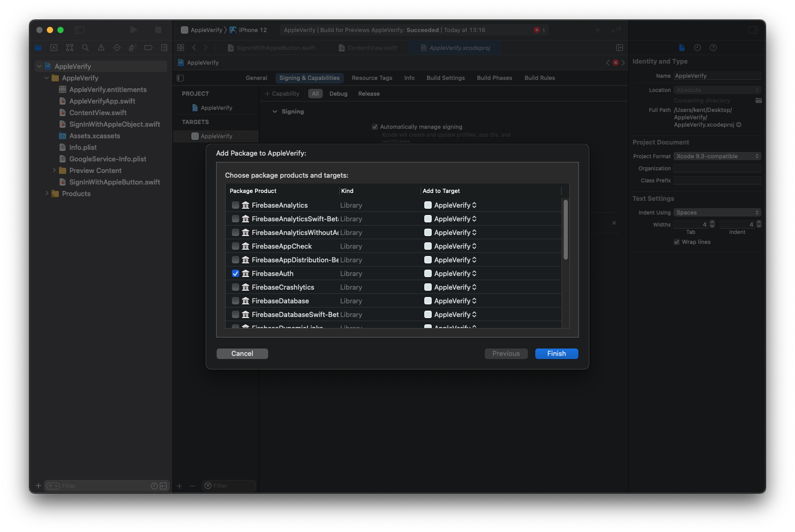Toggle the Wrap lines checkbox
The image size is (795, 532).
coord(677,242)
